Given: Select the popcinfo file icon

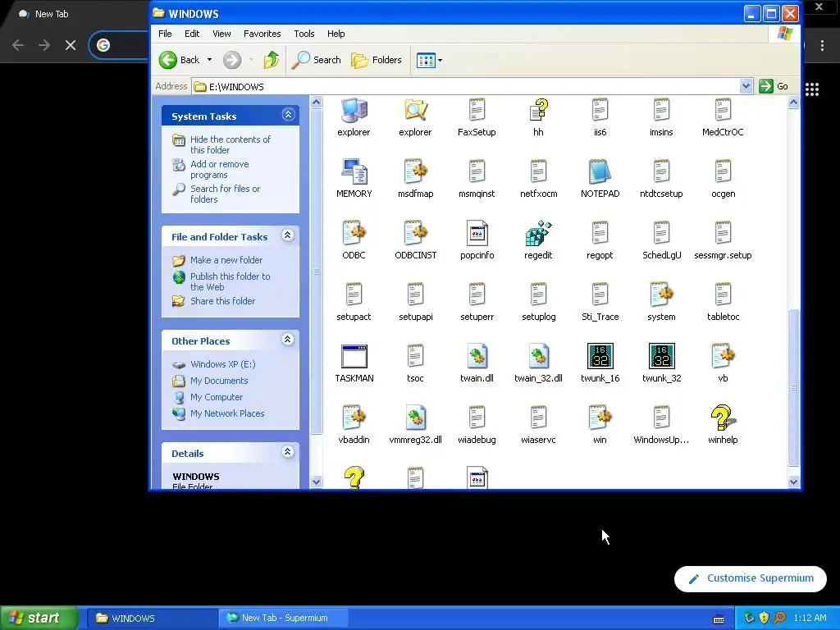Looking at the screenshot, I should click(477, 233).
